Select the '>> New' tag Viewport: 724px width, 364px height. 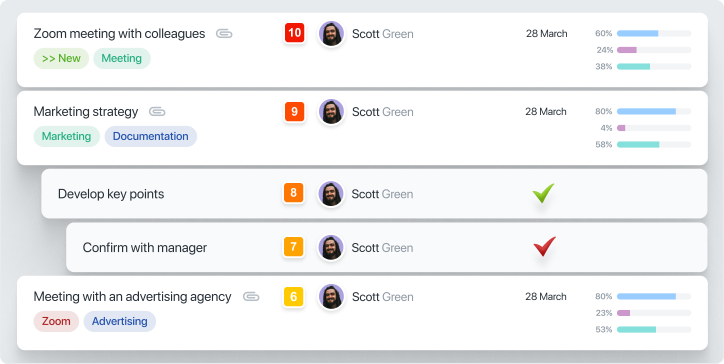(x=61, y=59)
